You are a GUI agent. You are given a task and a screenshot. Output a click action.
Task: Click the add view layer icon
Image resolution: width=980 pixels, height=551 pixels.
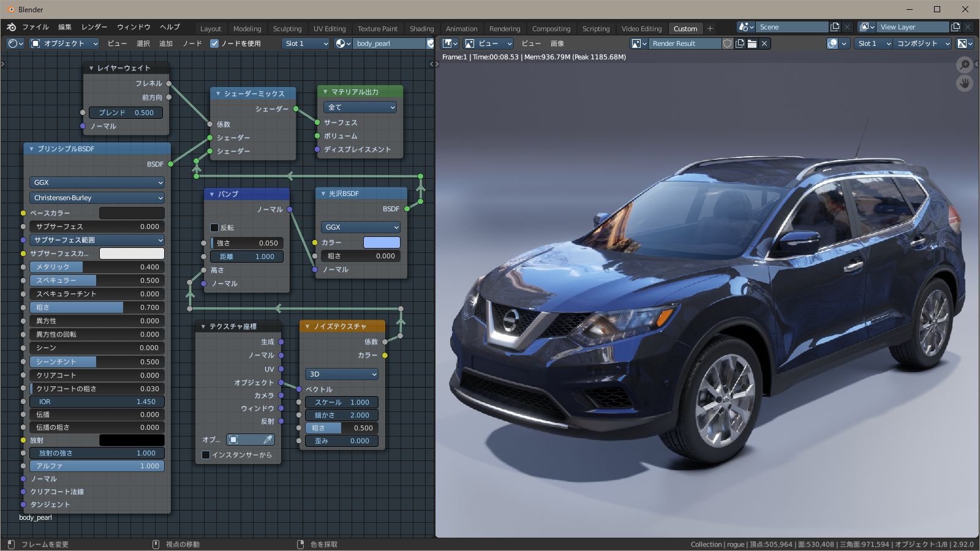point(956,27)
